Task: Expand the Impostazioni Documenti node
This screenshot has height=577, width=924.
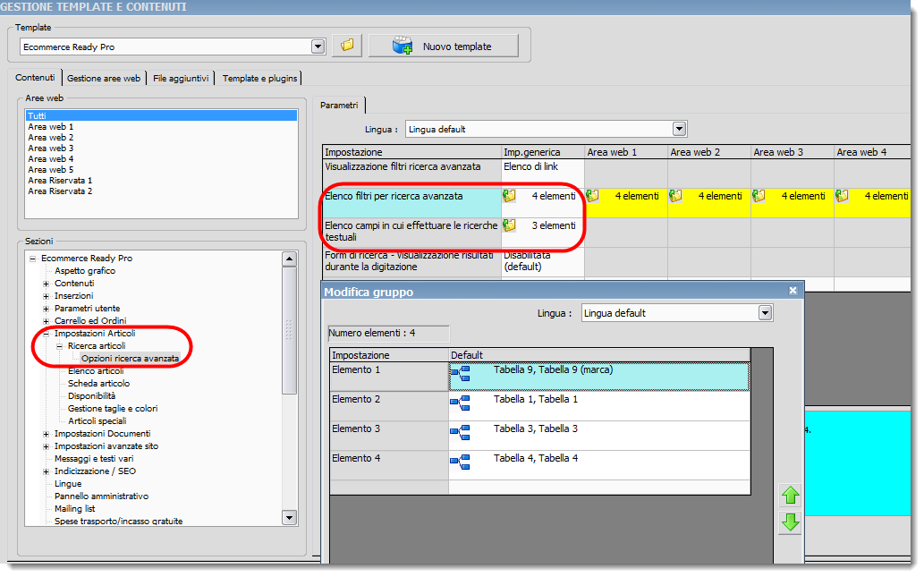Action: coord(46,434)
